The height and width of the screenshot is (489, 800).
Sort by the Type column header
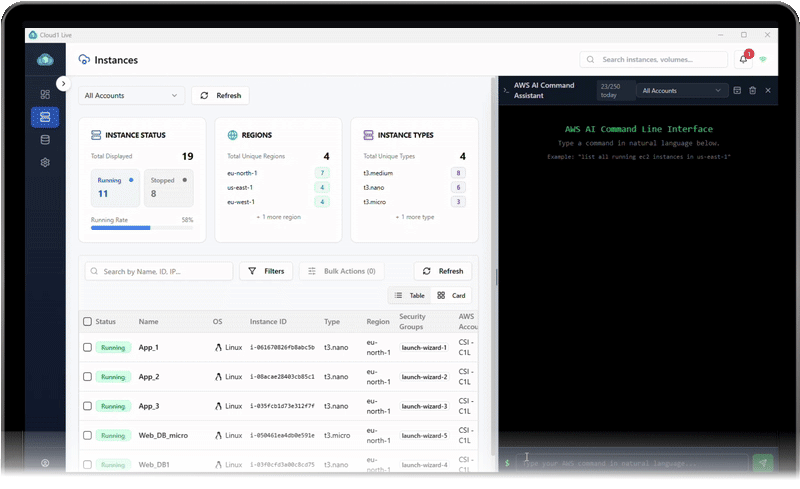[x=332, y=322]
